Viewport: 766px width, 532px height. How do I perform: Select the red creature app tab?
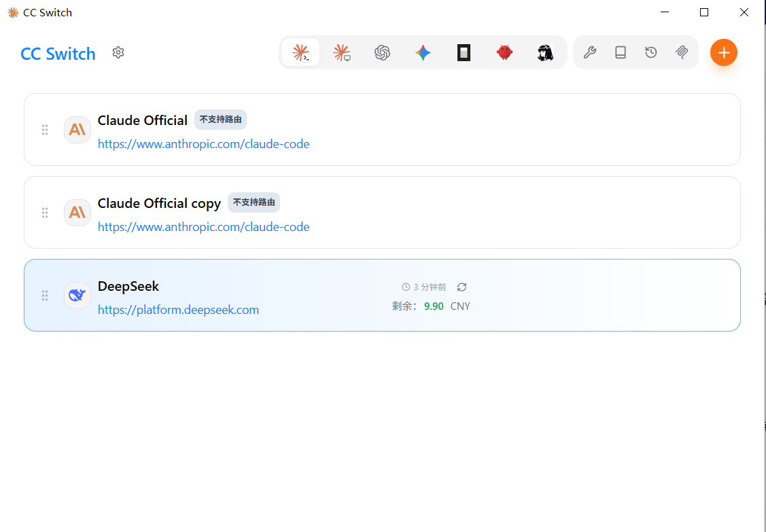[504, 52]
